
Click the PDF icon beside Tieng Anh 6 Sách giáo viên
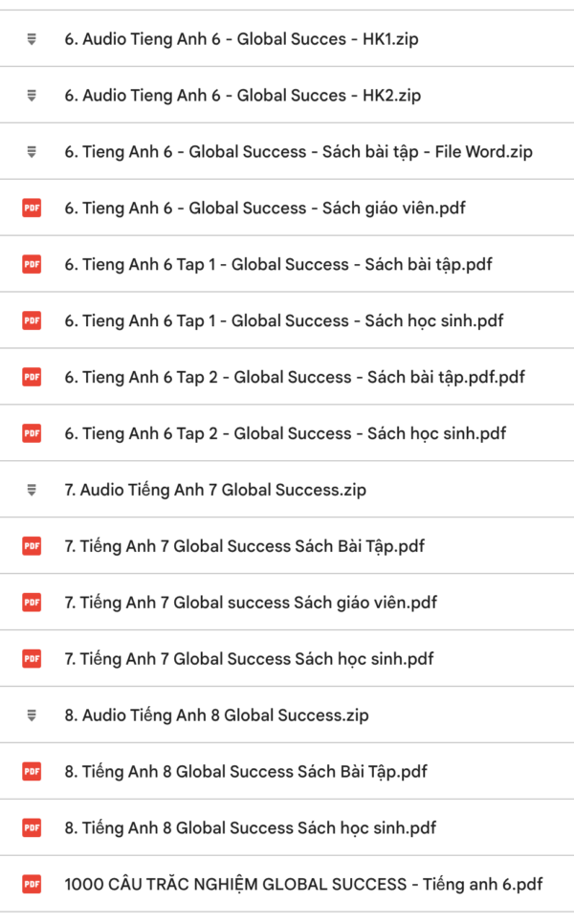coord(31,208)
